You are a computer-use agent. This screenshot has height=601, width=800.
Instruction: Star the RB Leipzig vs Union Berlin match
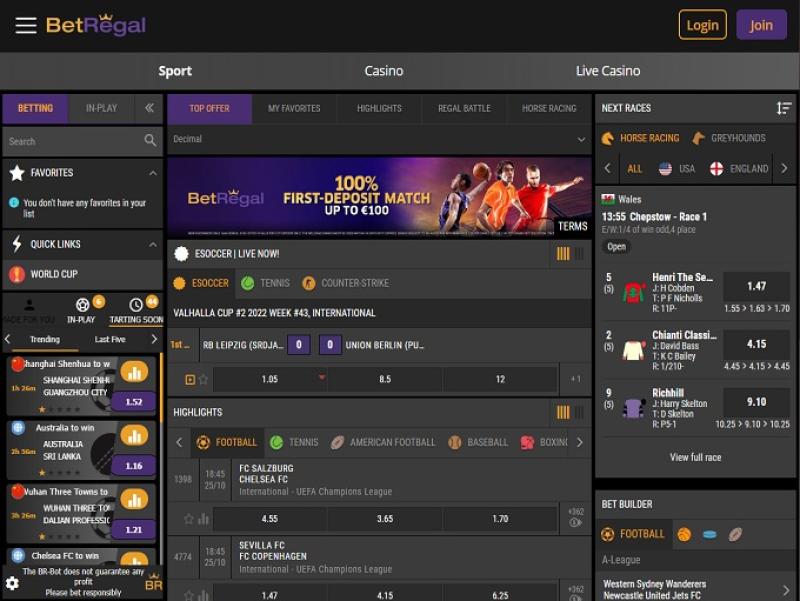[204, 379]
